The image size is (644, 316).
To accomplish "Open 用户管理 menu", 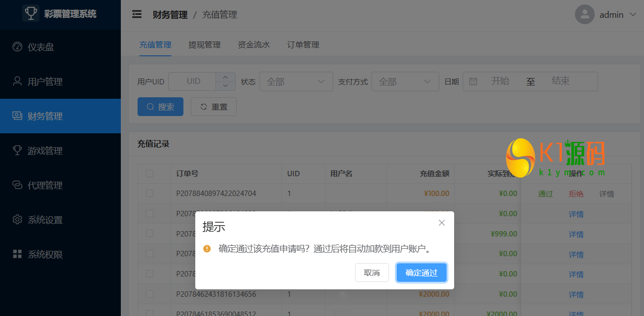I will pyautogui.click(x=60, y=81).
